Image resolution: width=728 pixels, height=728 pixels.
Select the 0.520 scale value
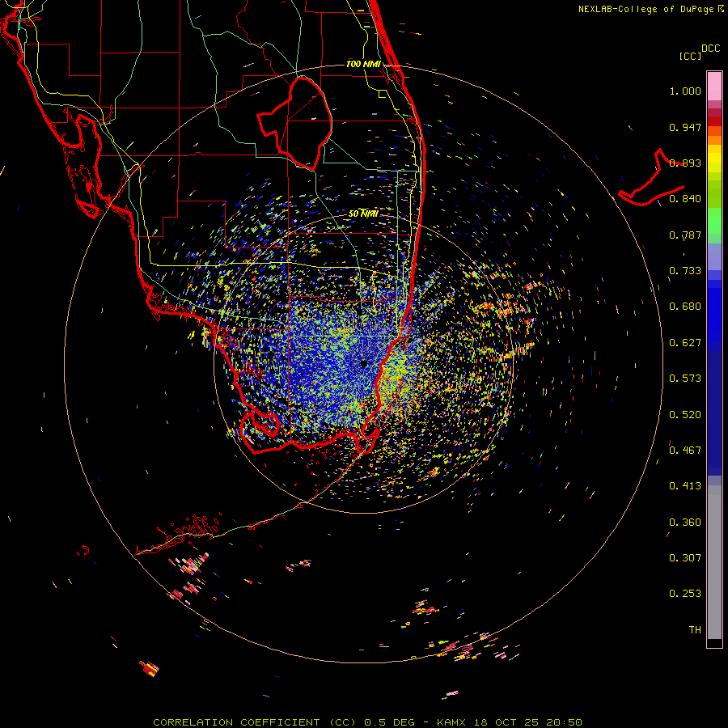pyautogui.click(x=685, y=415)
